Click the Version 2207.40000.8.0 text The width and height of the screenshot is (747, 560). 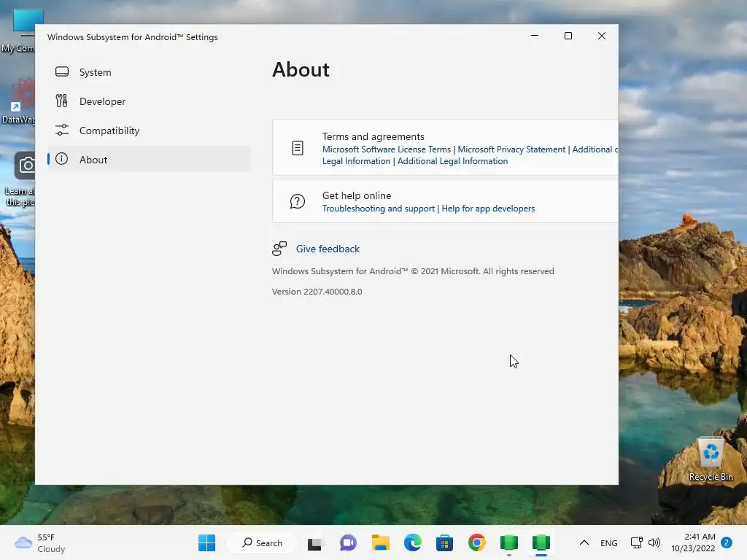click(x=317, y=292)
